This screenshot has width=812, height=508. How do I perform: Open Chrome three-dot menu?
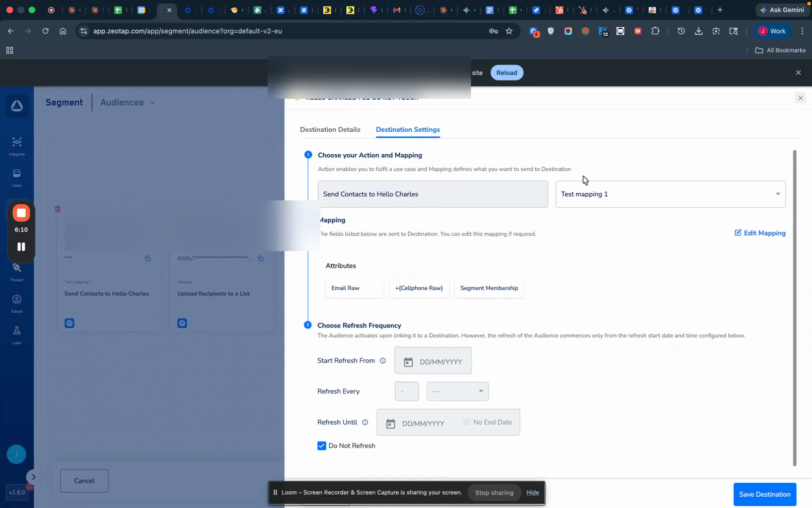pyautogui.click(x=802, y=31)
